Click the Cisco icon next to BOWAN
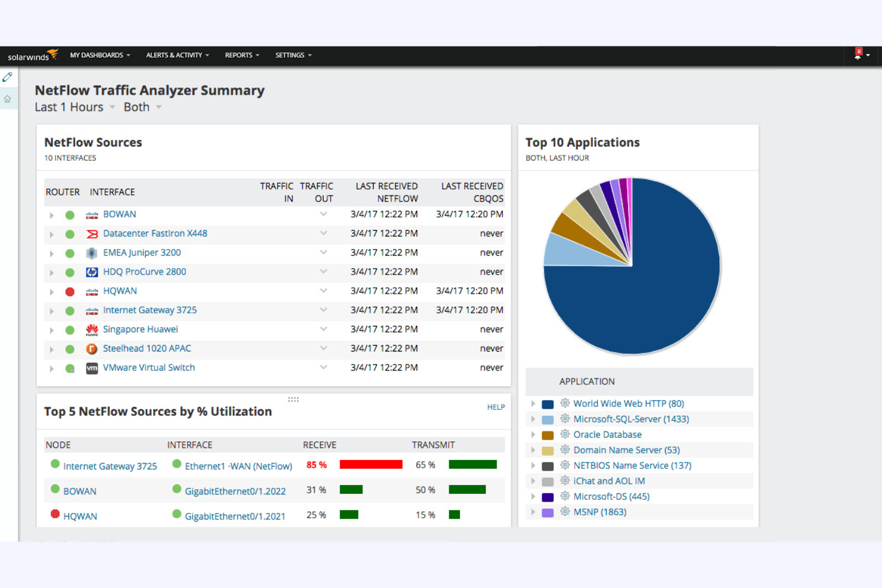The height and width of the screenshot is (588, 882). coord(92,214)
